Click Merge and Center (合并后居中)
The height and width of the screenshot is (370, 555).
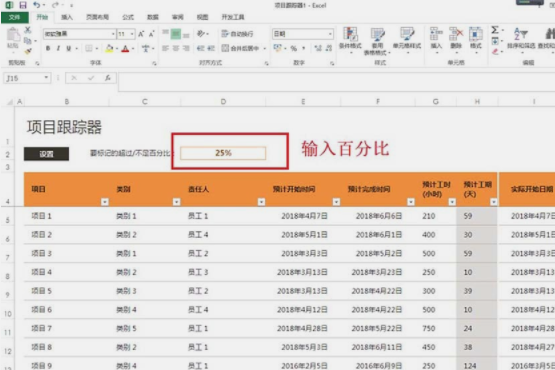(x=241, y=48)
